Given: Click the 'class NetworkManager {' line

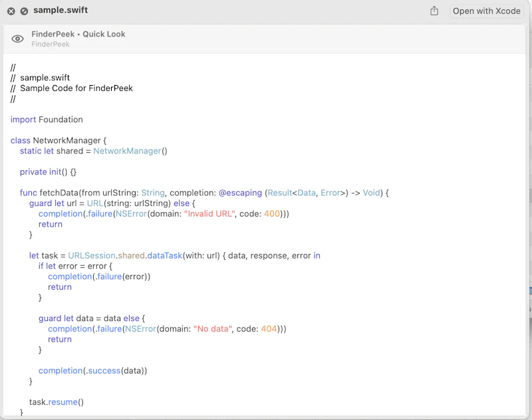Looking at the screenshot, I should (x=59, y=140).
